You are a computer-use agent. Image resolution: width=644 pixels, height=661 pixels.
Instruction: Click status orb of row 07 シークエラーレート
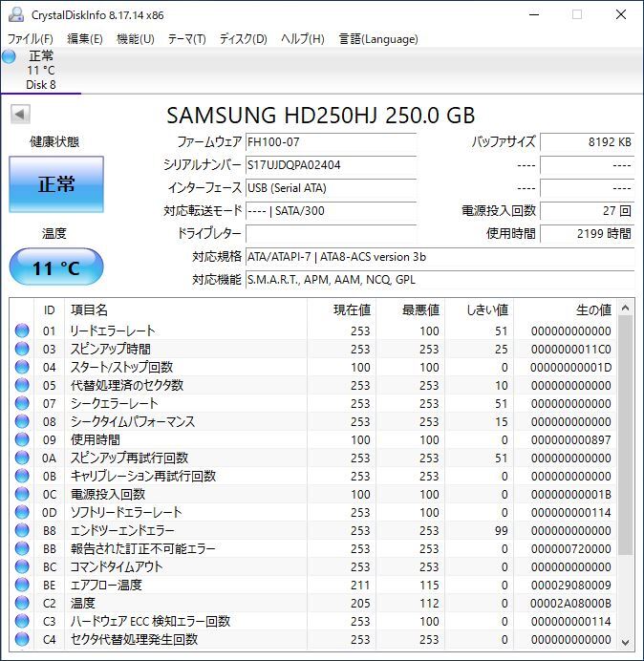coord(22,403)
